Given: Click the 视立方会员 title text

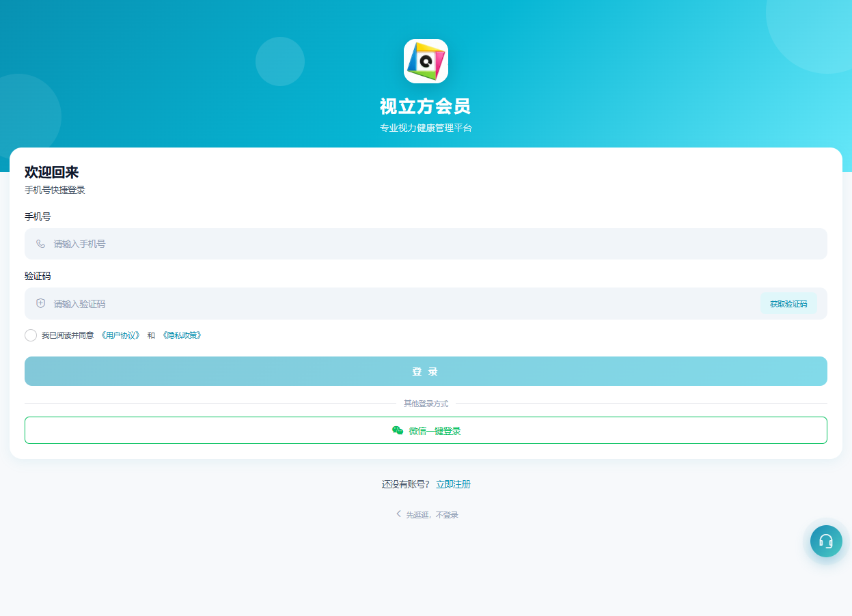Looking at the screenshot, I should tap(426, 107).
